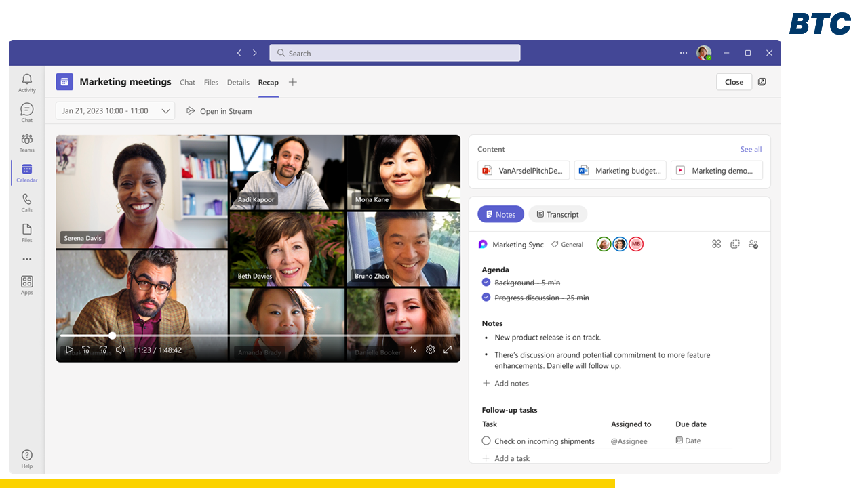Open the Activity feed in the sidebar
868x488 pixels.
[x=27, y=83]
